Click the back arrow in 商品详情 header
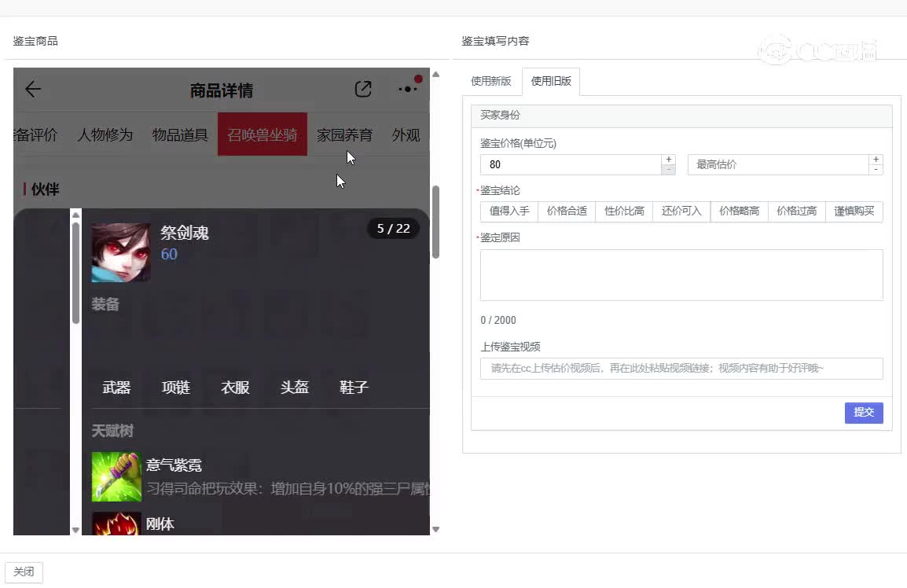This screenshot has height=588, width=907. click(33, 89)
